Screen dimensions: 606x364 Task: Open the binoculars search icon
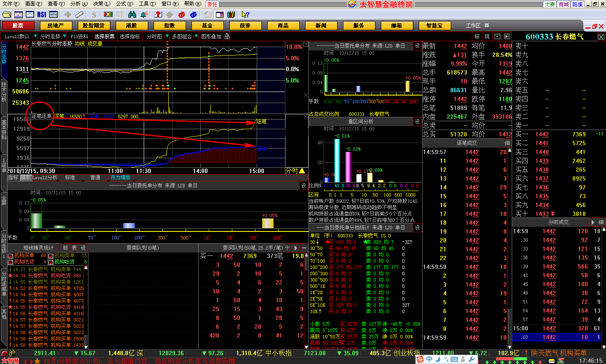132,14
